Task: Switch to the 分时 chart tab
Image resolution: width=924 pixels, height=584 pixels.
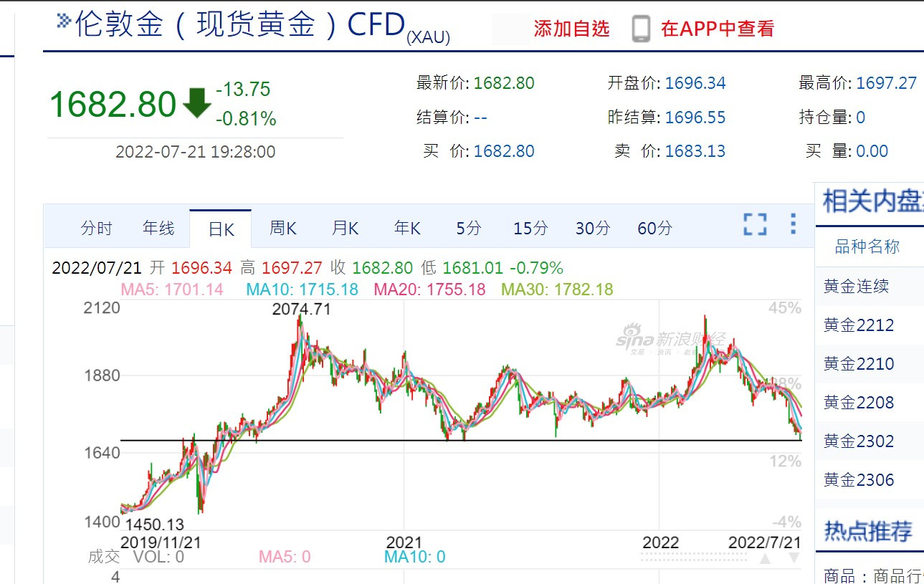Action: (x=97, y=229)
